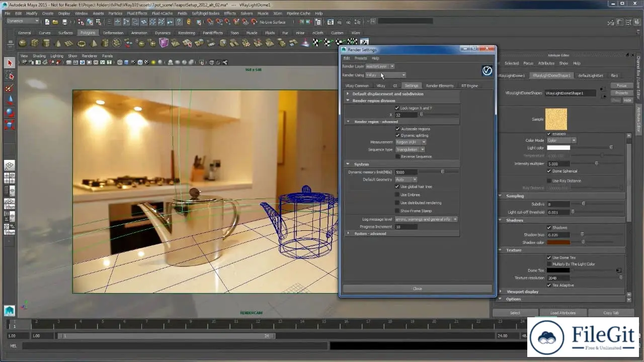The image size is (644, 362).
Task: Open the Fluid Effects menu
Action: (x=137, y=14)
